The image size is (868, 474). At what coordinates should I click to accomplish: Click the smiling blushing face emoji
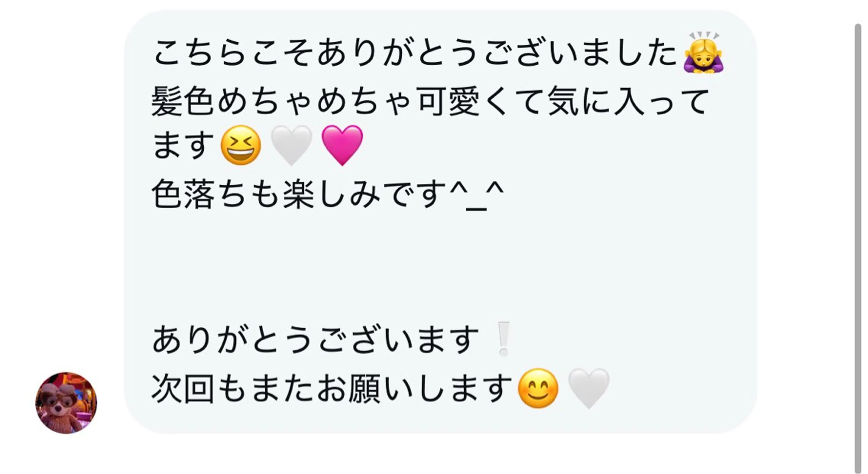pyautogui.click(x=538, y=388)
